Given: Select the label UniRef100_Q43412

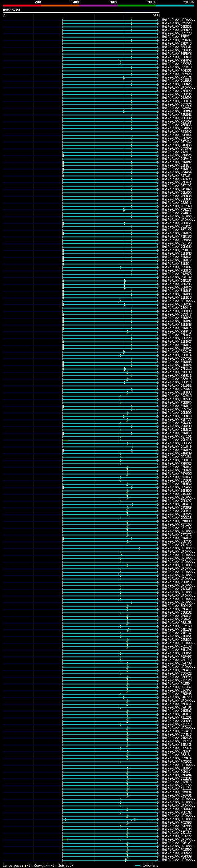Looking at the screenshot, I should [177, 152].
